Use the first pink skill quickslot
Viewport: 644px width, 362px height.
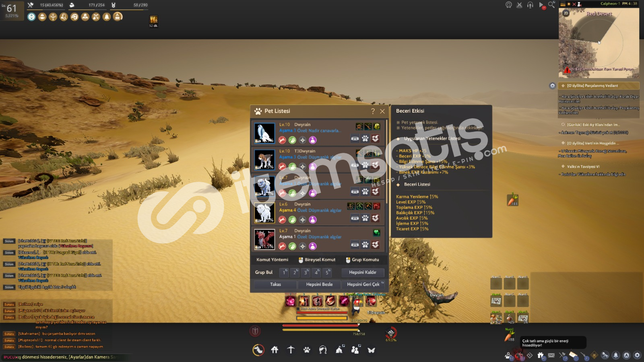[290, 301]
